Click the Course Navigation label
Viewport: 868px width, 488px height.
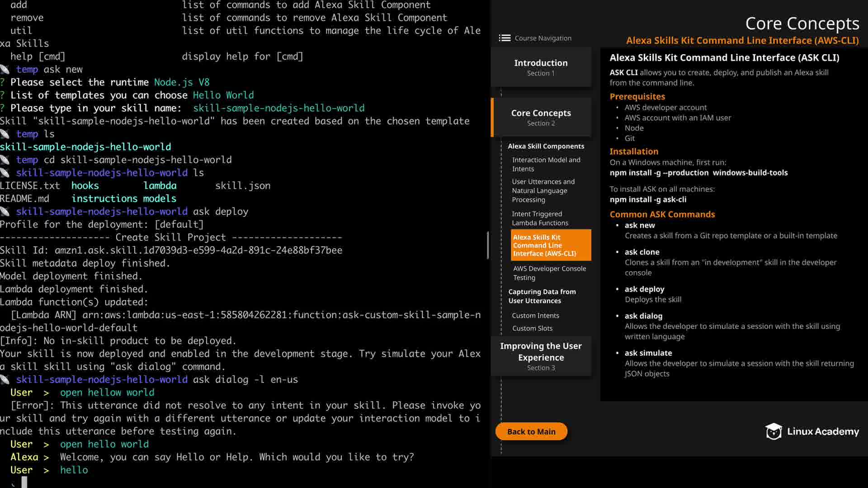click(x=542, y=38)
